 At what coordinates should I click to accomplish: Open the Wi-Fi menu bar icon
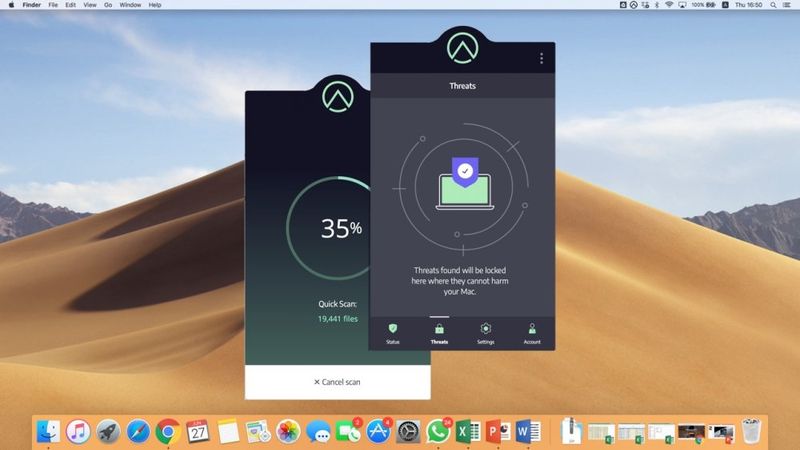(x=669, y=5)
